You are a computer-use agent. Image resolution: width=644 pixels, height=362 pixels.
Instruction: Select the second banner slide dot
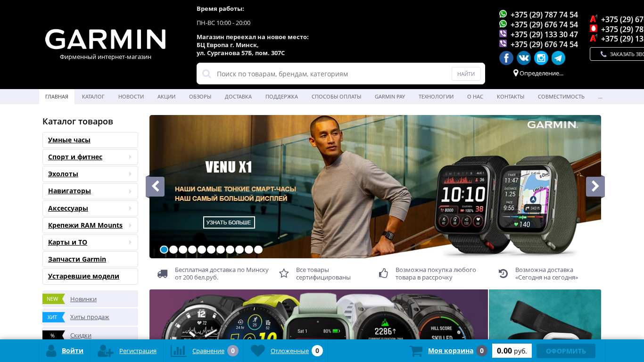[173, 250]
